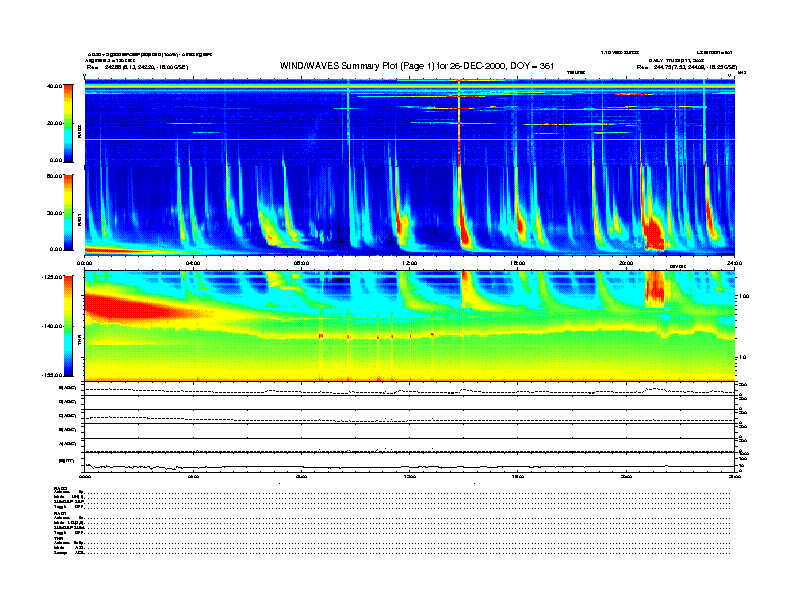Click 08:00 tick below the RAD1 spectrogram
This screenshot has height=612, width=792.
[x=301, y=263]
